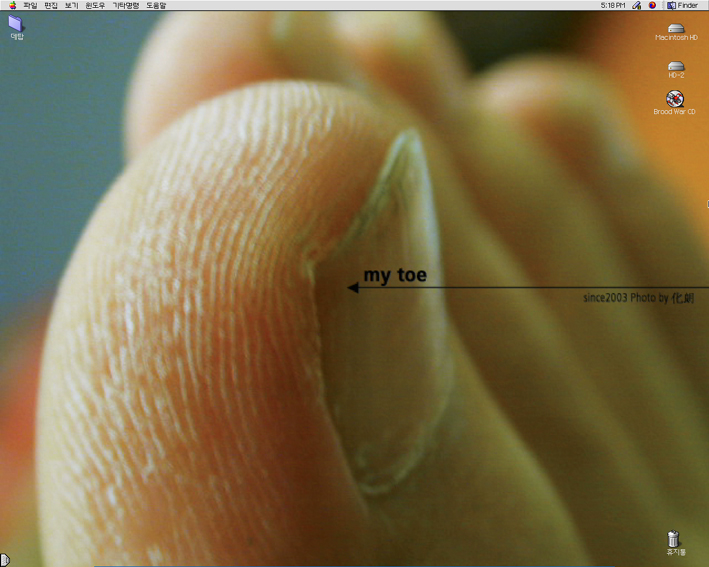
Task: Select the Brood War CD icon
Action: coord(675,98)
